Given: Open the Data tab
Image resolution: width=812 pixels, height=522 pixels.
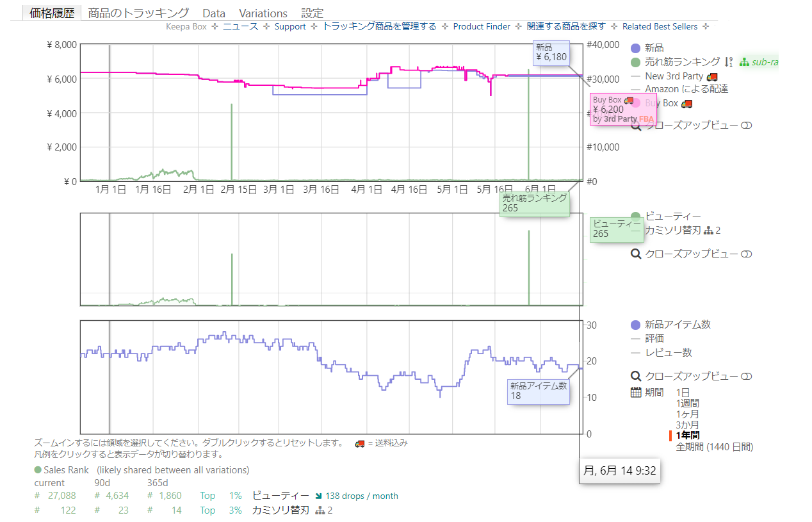Looking at the screenshot, I should click(214, 13).
